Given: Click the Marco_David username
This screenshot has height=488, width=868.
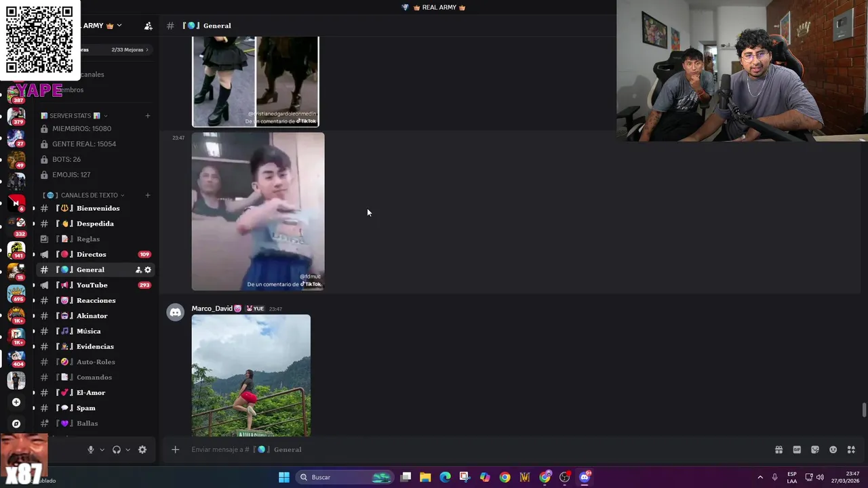Looking at the screenshot, I should tap(212, 308).
